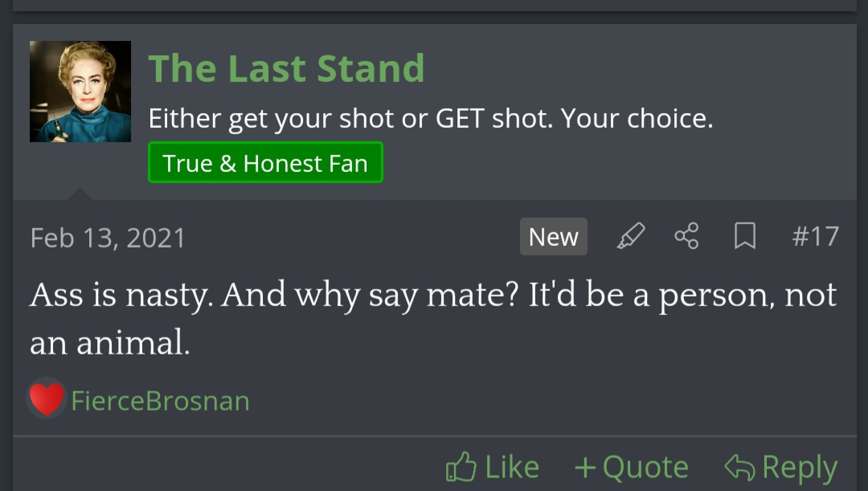868x491 pixels.
Task: Click the highlighter pen icon
Action: tap(630, 236)
